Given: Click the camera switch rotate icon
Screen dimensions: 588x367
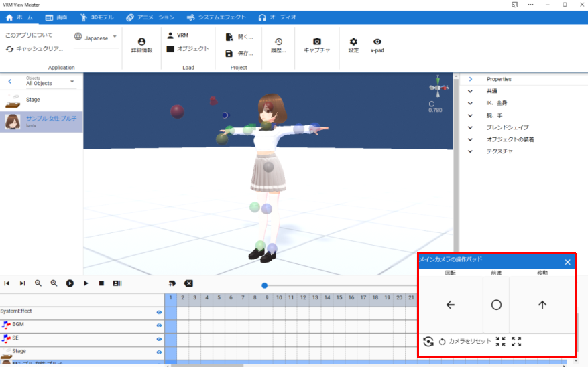Looking at the screenshot, I should [428, 341].
